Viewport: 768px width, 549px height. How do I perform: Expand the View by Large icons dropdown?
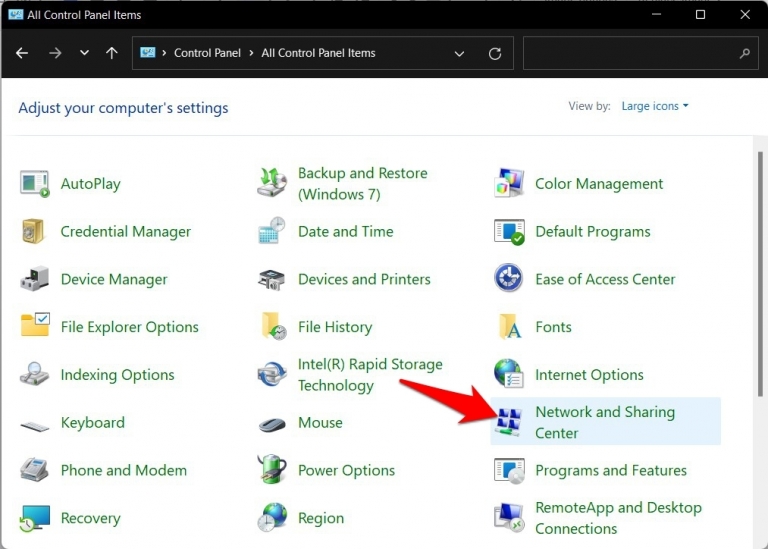[655, 106]
